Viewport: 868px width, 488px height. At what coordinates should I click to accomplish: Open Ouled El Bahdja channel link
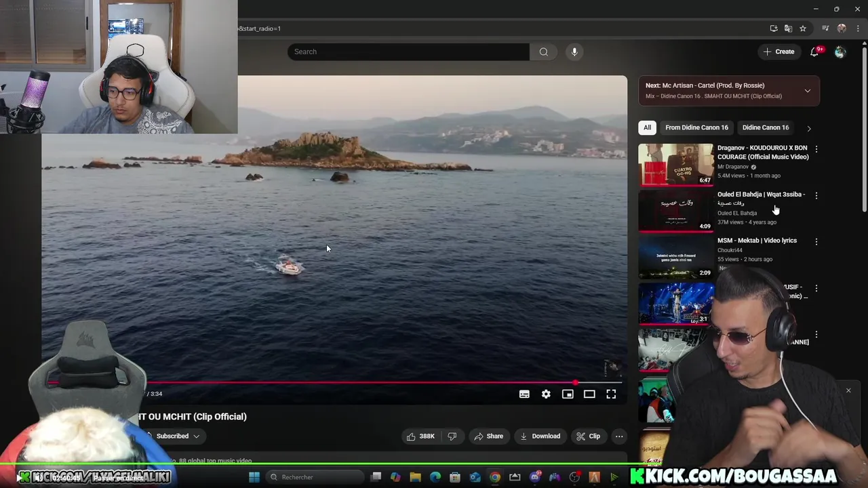coord(737,213)
